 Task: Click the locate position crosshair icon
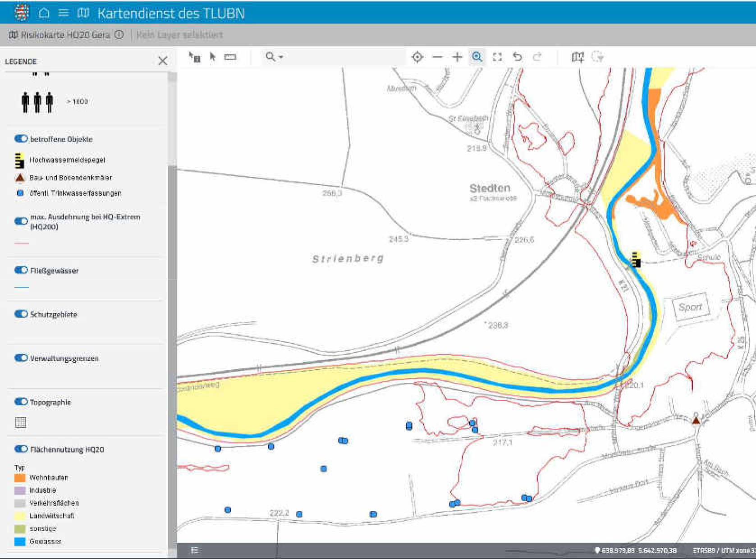(417, 57)
